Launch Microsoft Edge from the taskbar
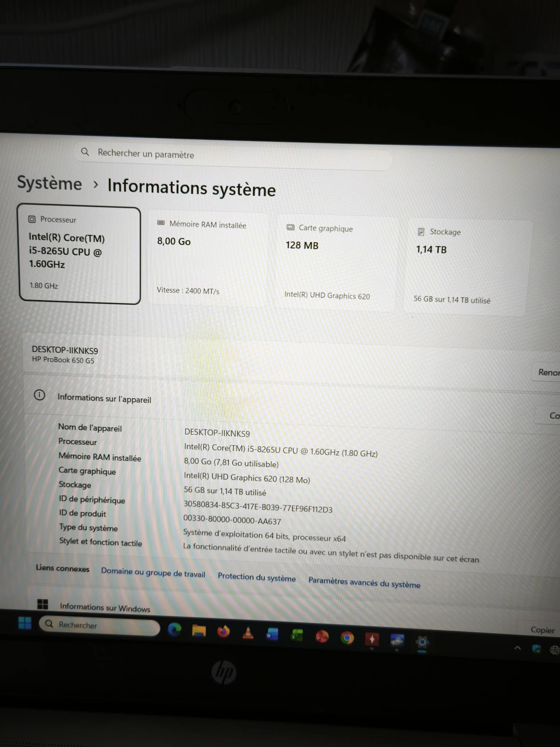Image resolution: width=560 pixels, height=747 pixels. click(175, 629)
